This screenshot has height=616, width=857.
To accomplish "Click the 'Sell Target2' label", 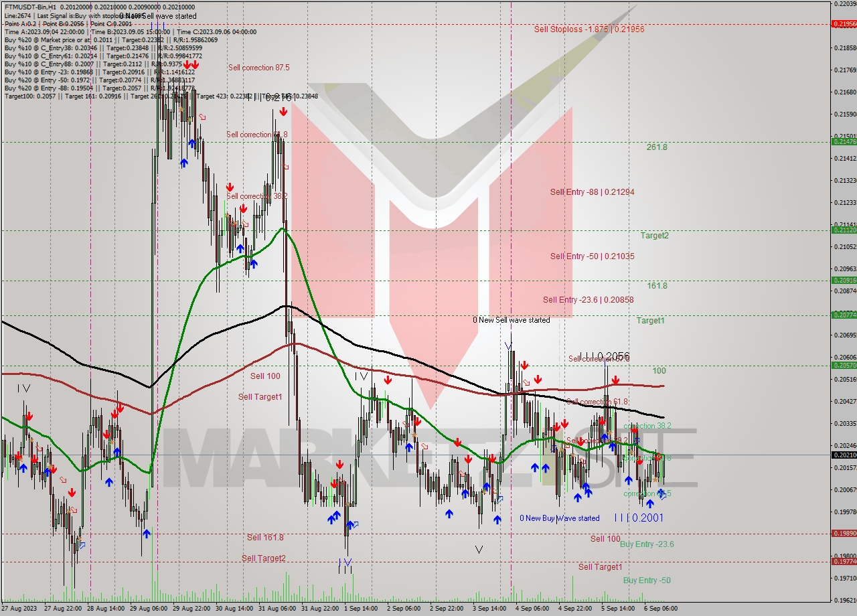I will click(x=264, y=558).
